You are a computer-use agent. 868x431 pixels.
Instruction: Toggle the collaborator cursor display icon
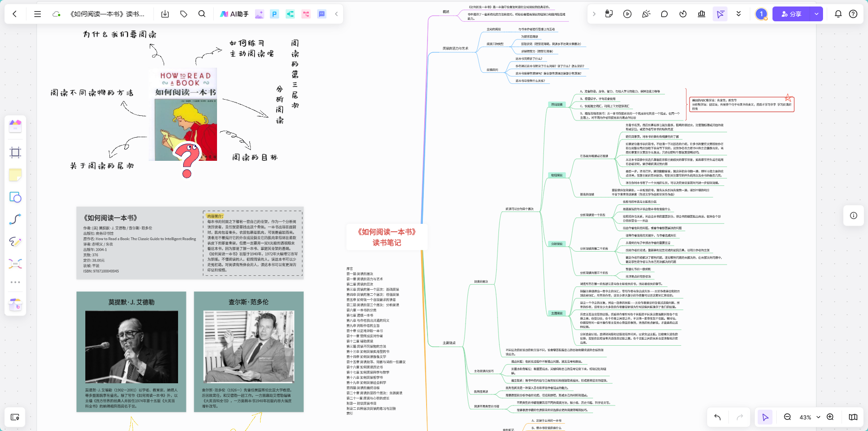pyautogui.click(x=720, y=14)
